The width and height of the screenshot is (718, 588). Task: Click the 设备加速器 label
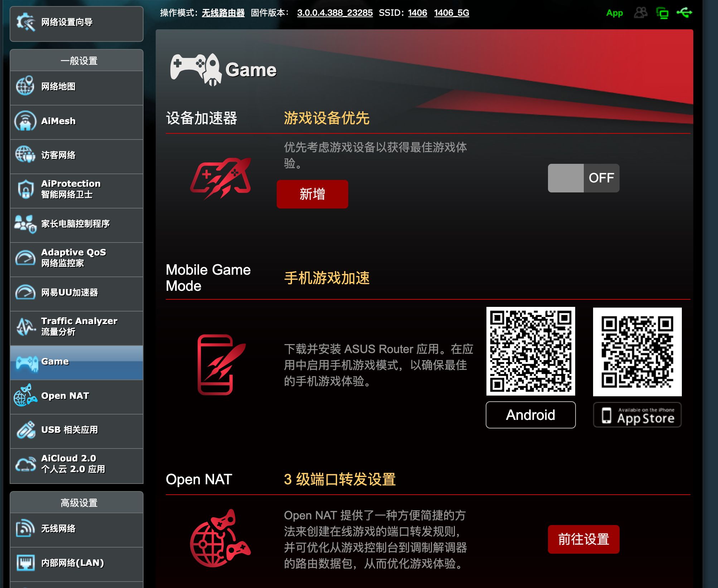201,118
